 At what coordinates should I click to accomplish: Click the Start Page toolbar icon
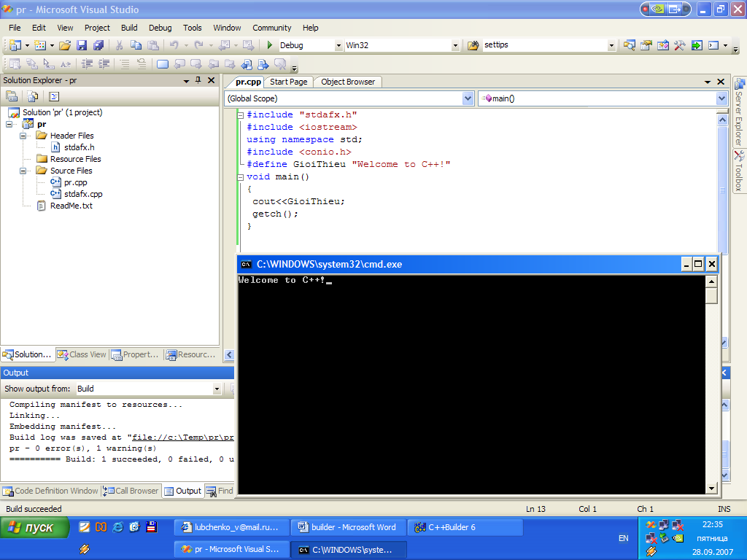click(x=697, y=45)
